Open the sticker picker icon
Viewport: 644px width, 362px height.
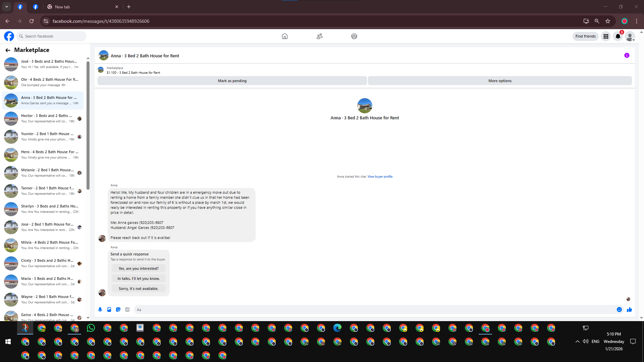[x=118, y=310]
